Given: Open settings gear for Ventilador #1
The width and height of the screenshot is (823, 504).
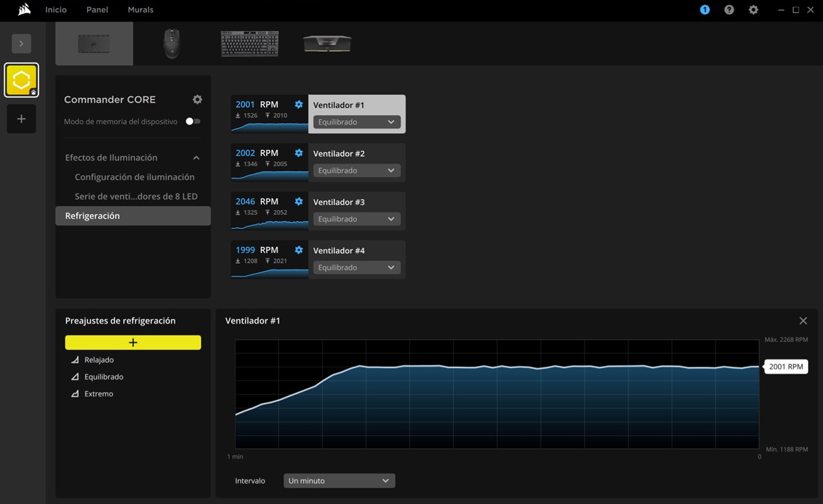Looking at the screenshot, I should 298,105.
